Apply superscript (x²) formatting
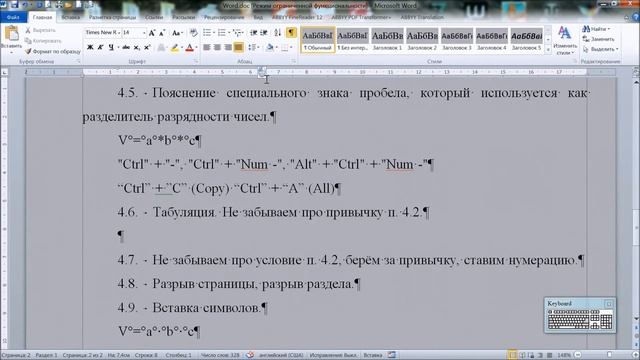The height and width of the screenshot is (360, 640). tap(147, 48)
